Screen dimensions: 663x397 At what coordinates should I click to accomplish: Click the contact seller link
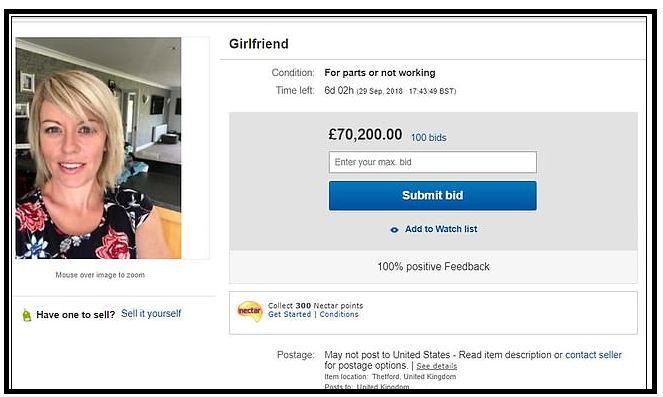tap(593, 355)
